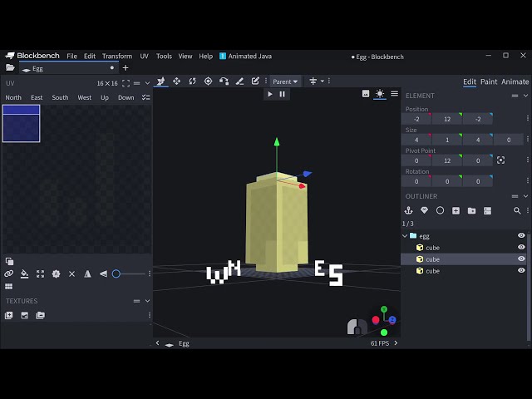Select West face in UV panel
The height and width of the screenshot is (399, 532).
(85, 98)
